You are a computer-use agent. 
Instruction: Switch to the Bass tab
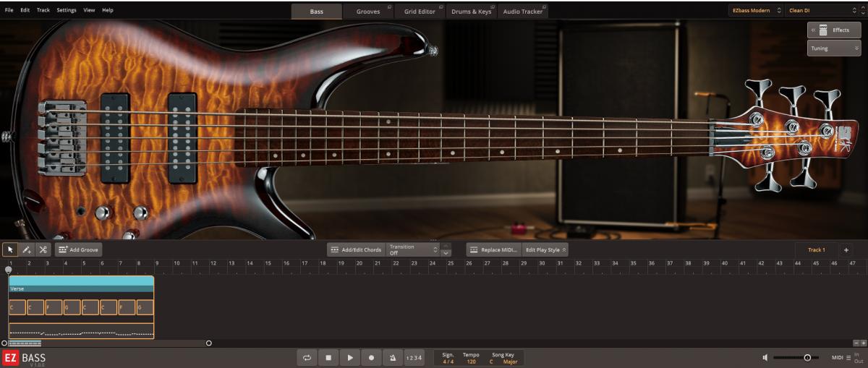[x=317, y=12]
